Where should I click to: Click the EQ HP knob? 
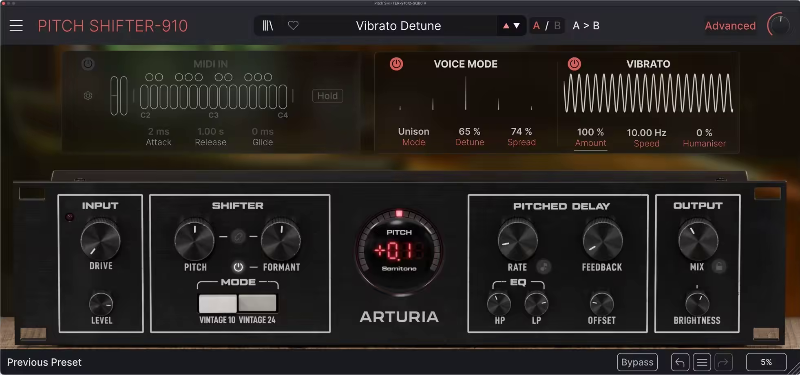[498, 304]
